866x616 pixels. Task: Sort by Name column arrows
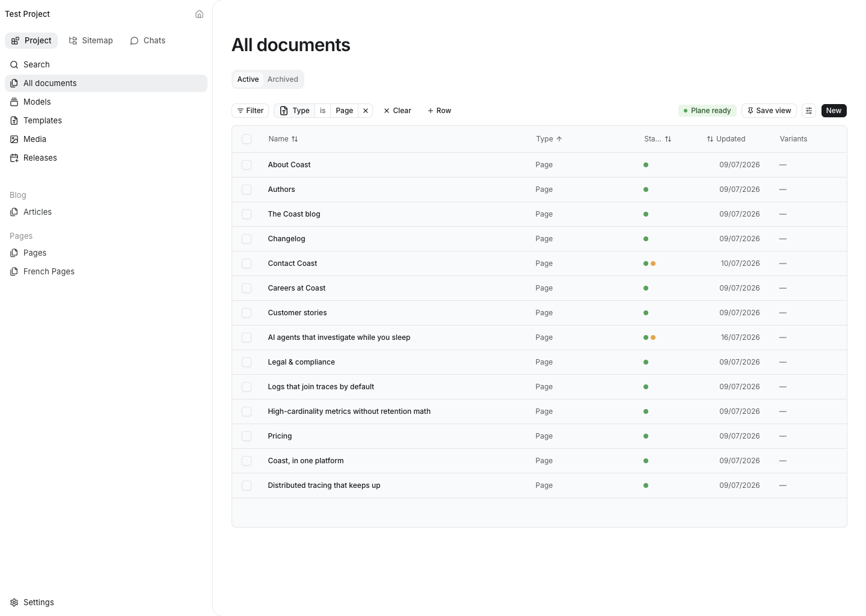point(295,139)
